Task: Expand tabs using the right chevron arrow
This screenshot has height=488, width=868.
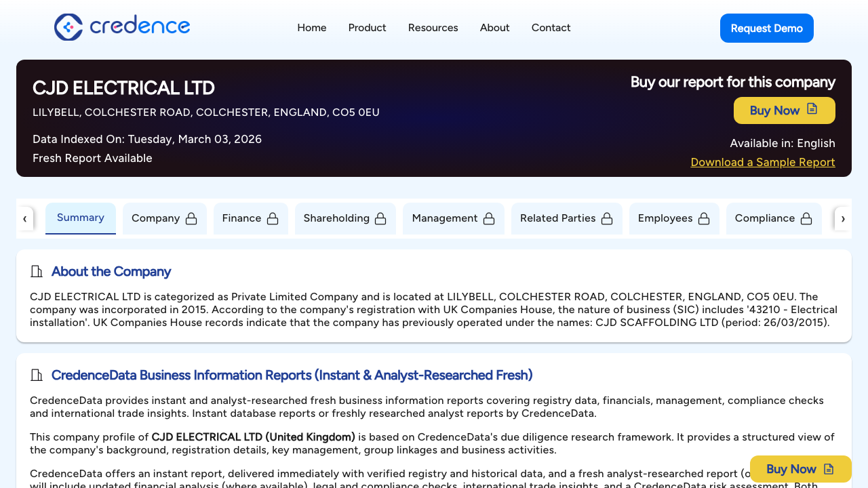Action: pyautogui.click(x=843, y=218)
